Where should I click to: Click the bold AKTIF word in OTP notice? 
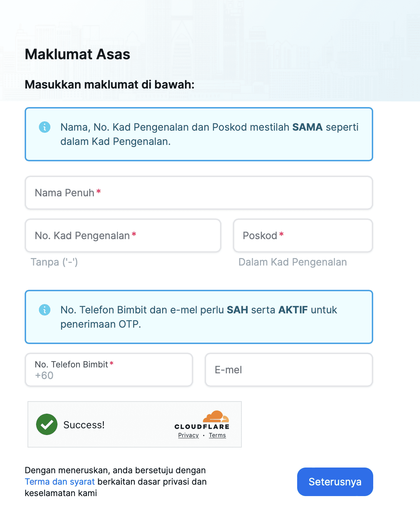(x=293, y=310)
